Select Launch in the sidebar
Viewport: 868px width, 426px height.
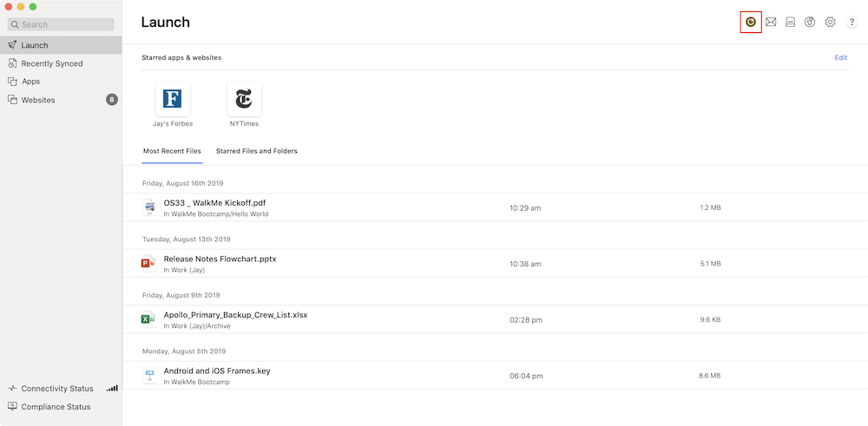pos(61,45)
